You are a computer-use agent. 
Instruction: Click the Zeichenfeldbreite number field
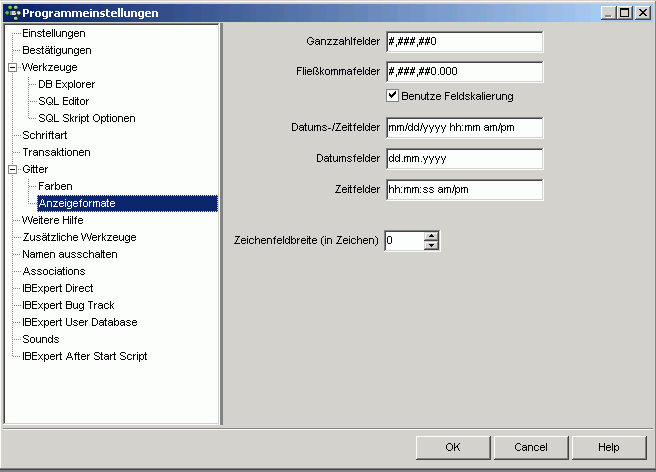click(x=405, y=241)
